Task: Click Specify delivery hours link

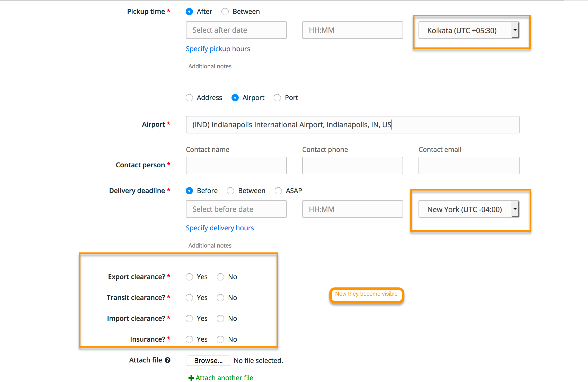Action: 220,228
